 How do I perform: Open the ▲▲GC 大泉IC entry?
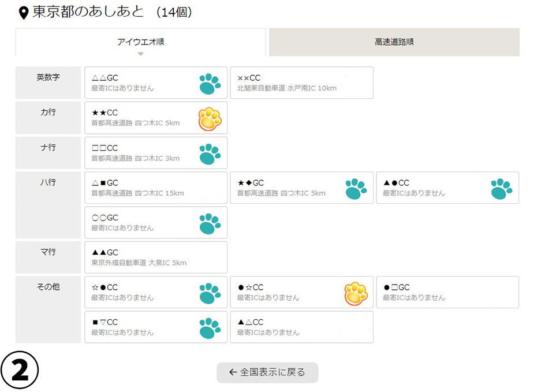click(156, 257)
